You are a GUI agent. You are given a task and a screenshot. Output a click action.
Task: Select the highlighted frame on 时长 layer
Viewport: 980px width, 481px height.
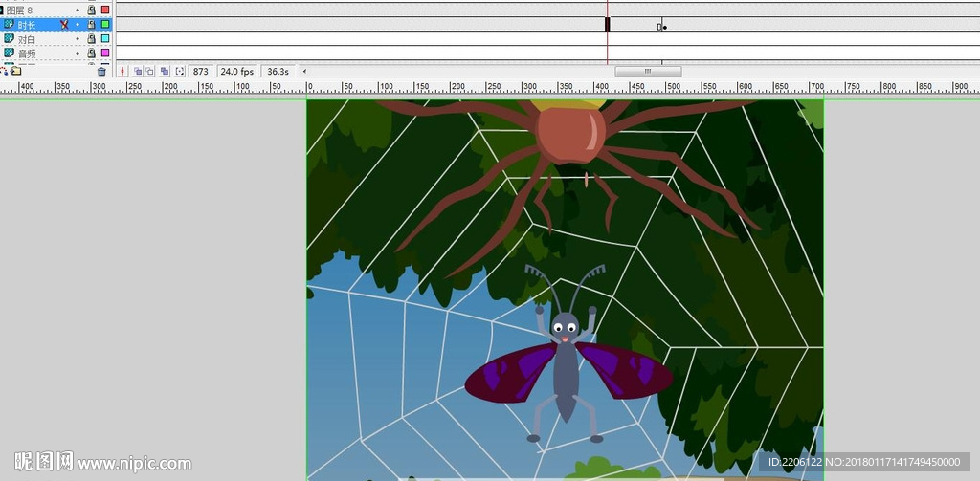click(x=607, y=24)
